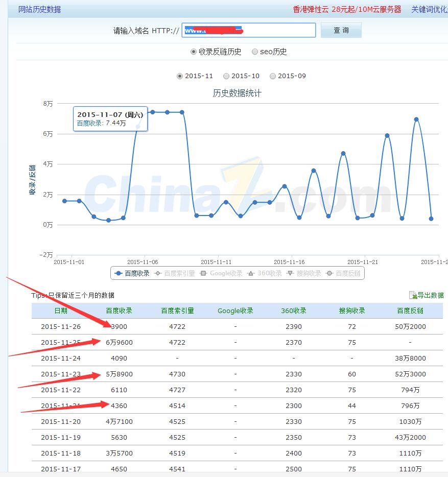Viewport: 448px width, 477px height.
Task: Toggle 百度反链 legend series icon
Action: (329, 273)
